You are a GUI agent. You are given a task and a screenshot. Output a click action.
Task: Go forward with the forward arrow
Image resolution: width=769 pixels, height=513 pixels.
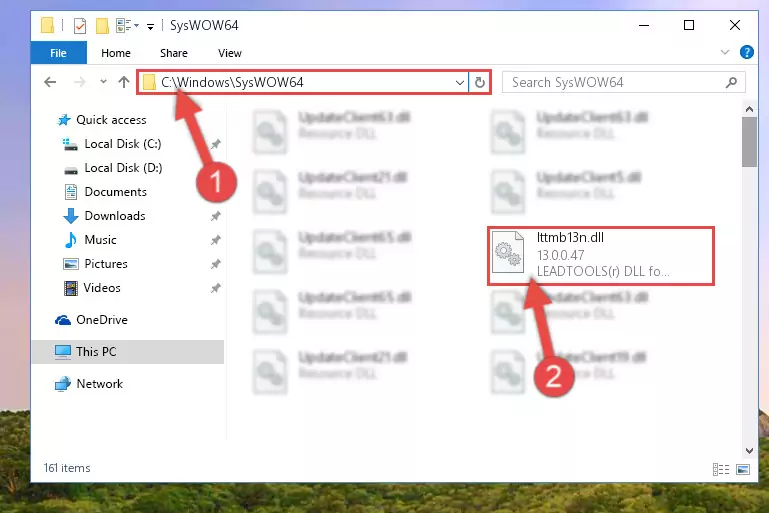click(79, 82)
